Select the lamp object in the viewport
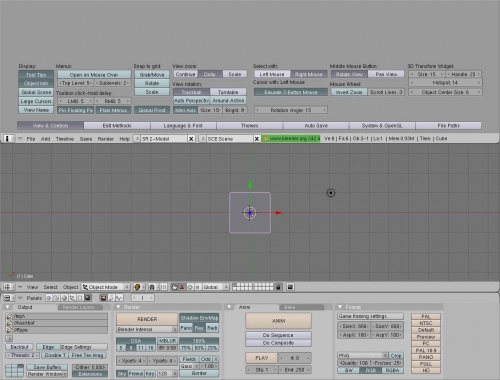 [330, 193]
